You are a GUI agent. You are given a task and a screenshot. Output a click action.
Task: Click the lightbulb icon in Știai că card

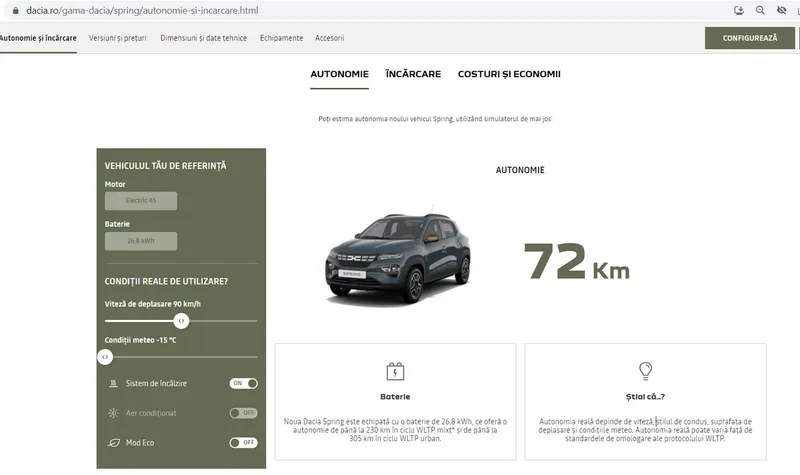pyautogui.click(x=645, y=371)
